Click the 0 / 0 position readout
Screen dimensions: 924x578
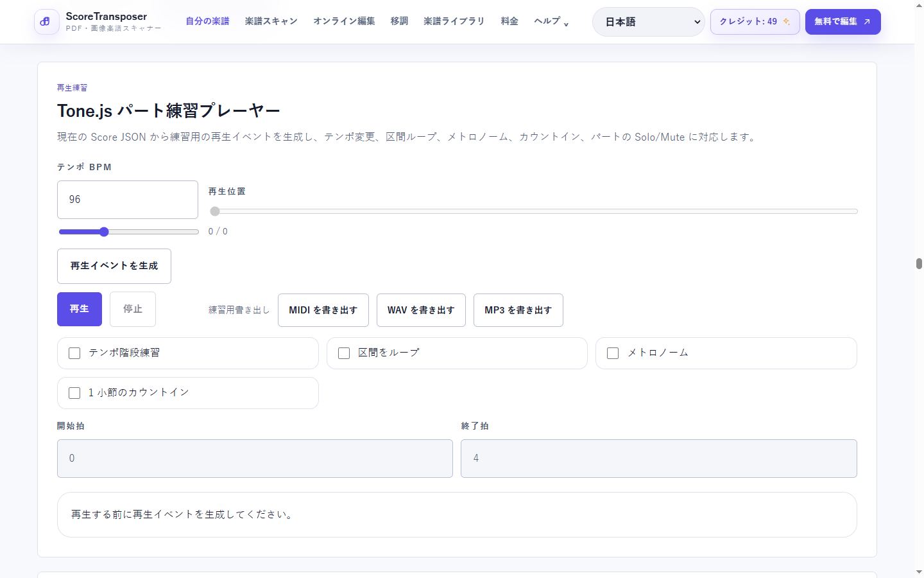click(218, 232)
